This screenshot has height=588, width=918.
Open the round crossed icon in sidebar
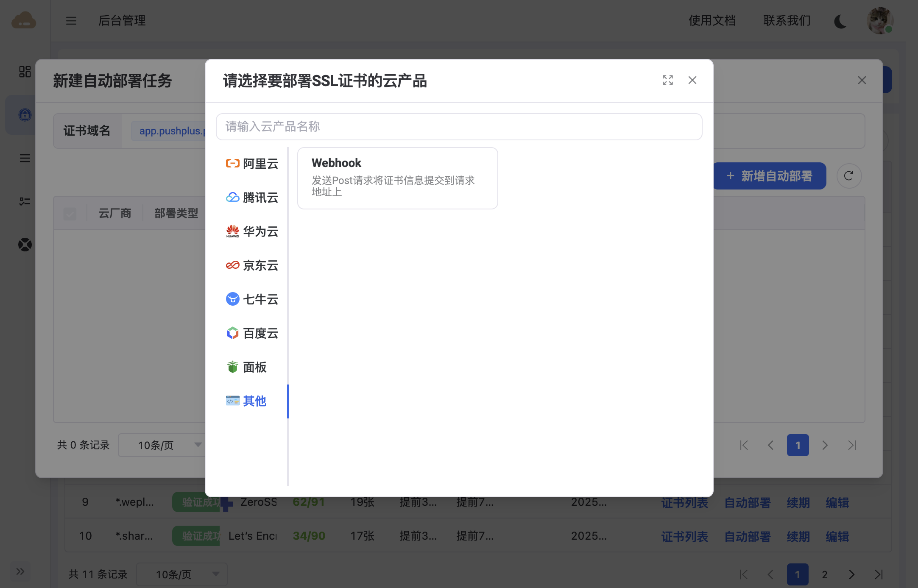coord(25,245)
